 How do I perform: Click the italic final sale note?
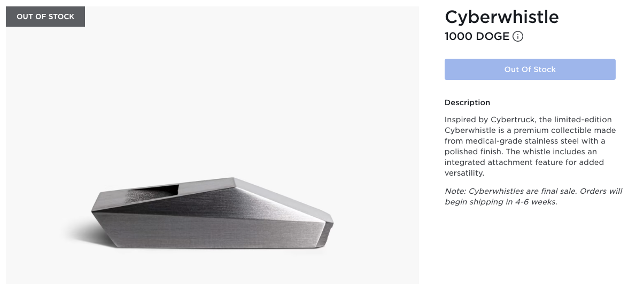tap(533, 196)
